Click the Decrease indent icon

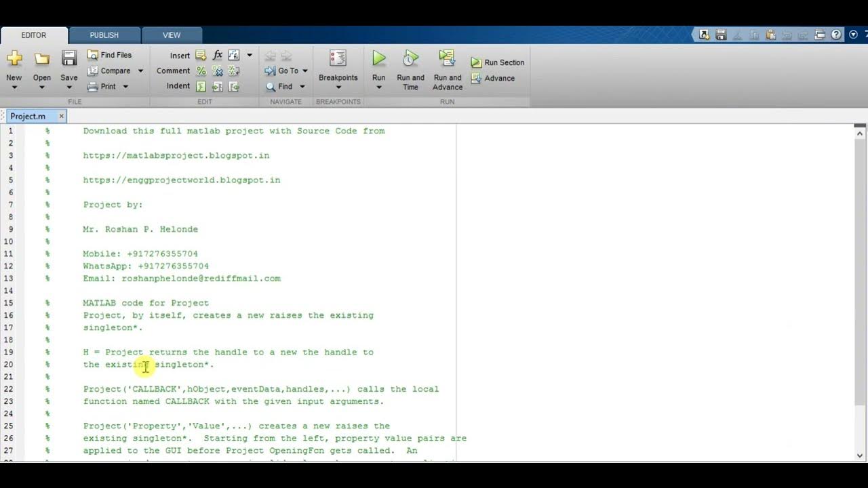(x=234, y=86)
